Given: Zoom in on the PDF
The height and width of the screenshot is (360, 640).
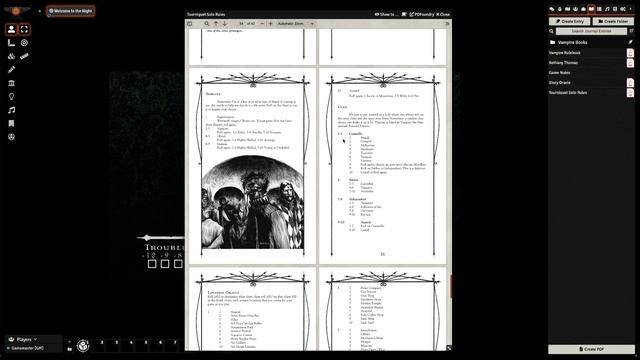Looking at the screenshot, I should (x=270, y=24).
